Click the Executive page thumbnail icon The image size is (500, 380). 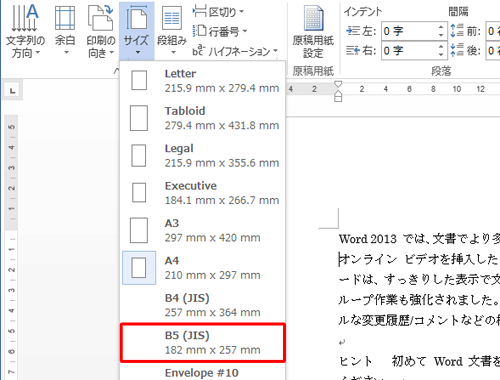(139, 193)
